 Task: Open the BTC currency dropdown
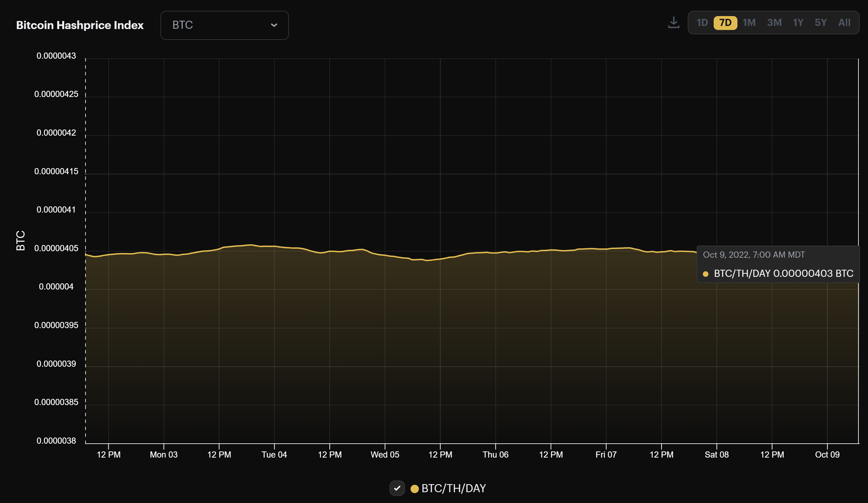pos(225,25)
